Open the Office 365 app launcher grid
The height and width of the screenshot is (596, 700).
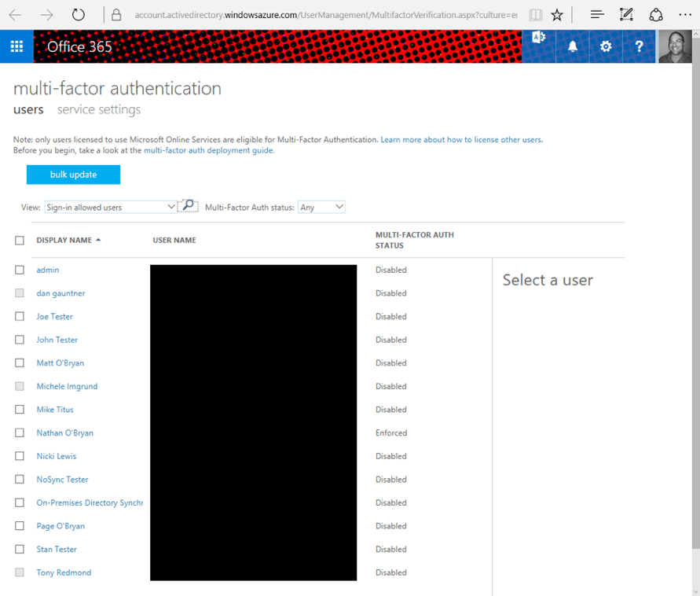click(x=16, y=46)
